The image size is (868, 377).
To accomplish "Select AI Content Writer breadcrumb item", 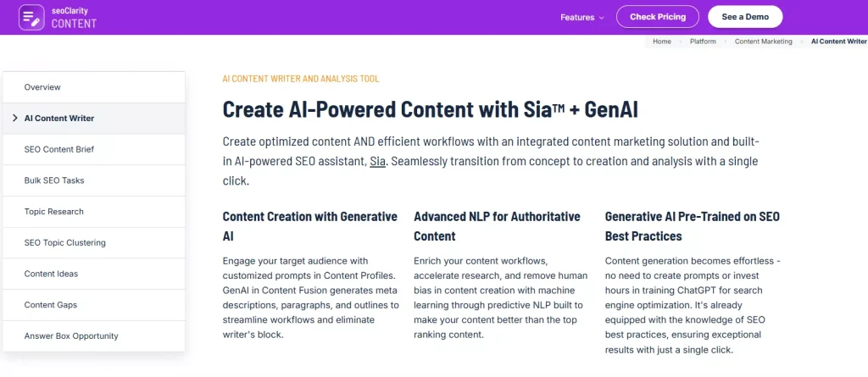I will [x=838, y=42].
